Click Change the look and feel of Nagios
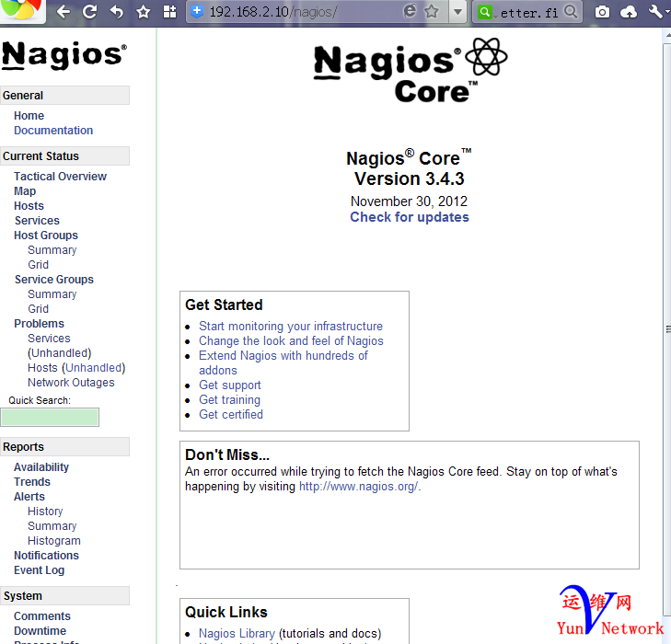671x644 pixels. tap(292, 340)
